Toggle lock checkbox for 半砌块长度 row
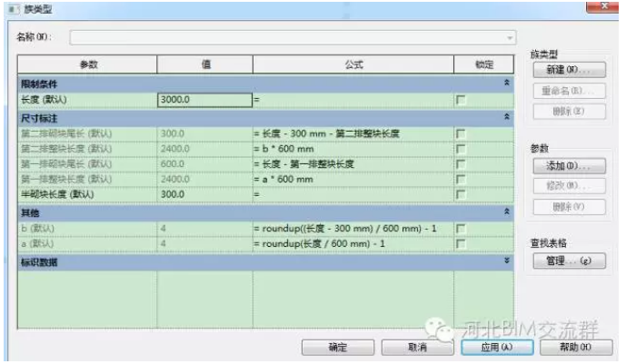Viewport: 626px width, 364px height. point(461,194)
